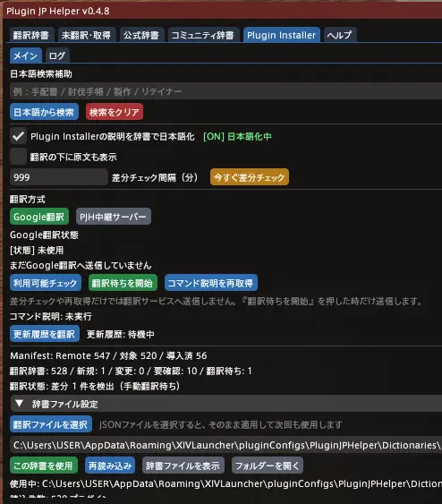Switch to the ログ sub-tab
The image size is (442, 504).
[57, 56]
